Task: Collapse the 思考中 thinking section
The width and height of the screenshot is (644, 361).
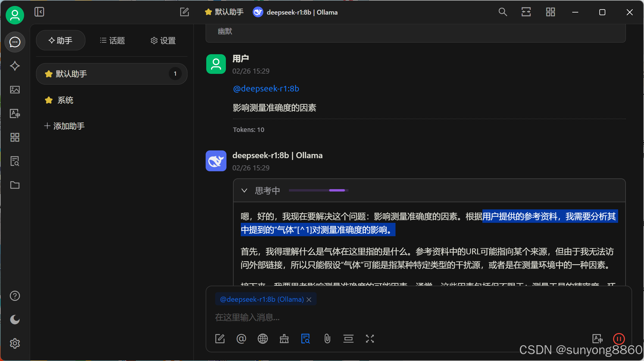Action: pos(244,191)
